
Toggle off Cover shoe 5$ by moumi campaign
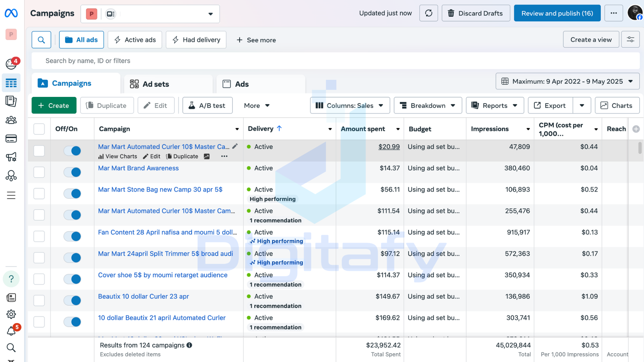pos(72,279)
